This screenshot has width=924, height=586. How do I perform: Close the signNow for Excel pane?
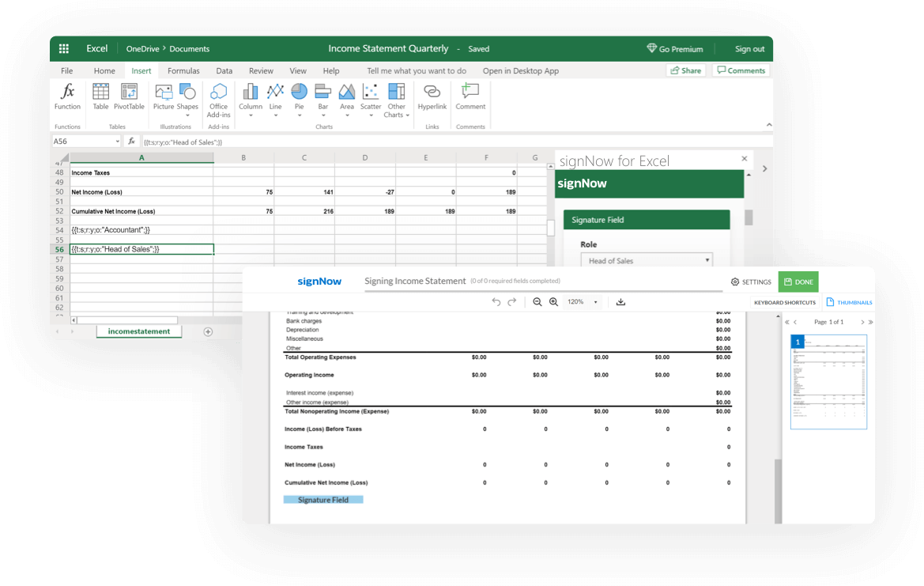(745, 159)
